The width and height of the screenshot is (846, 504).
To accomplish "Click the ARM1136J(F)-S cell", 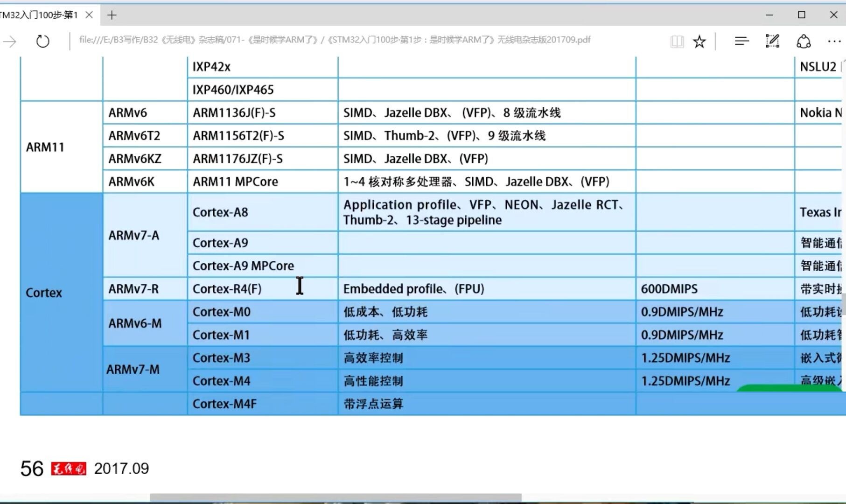I will coord(263,113).
